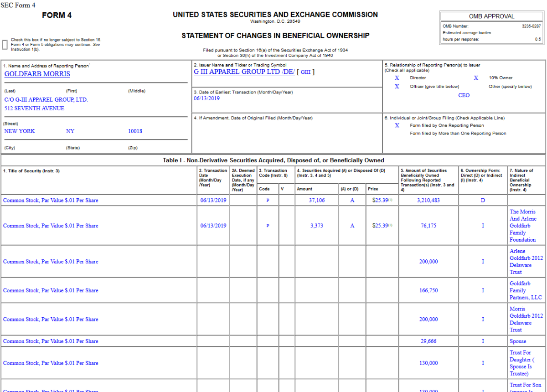The width and height of the screenshot is (547, 392).
Task: Click the 200,000 amount in the Arlene Goldfarb trust row
Action: (428, 262)
